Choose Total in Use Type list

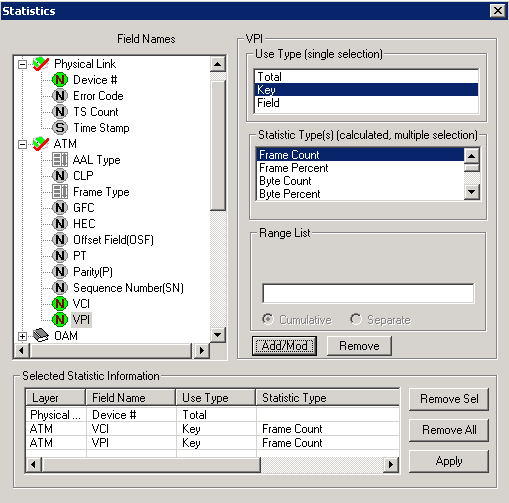pos(366,77)
